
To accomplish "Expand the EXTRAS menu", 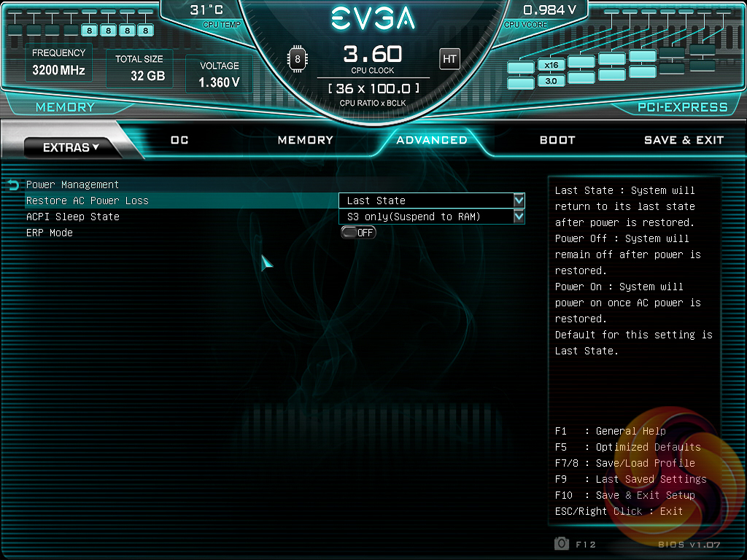I will point(71,147).
